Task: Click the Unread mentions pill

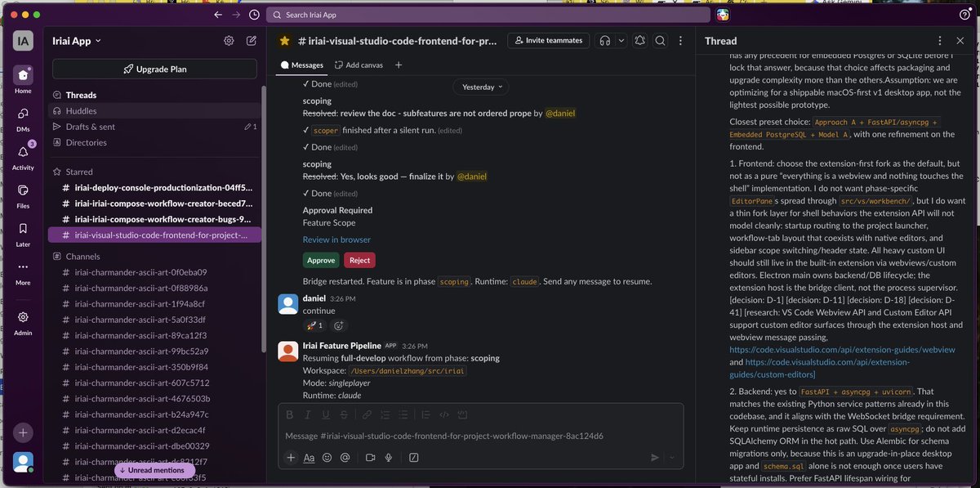Action: click(x=154, y=470)
